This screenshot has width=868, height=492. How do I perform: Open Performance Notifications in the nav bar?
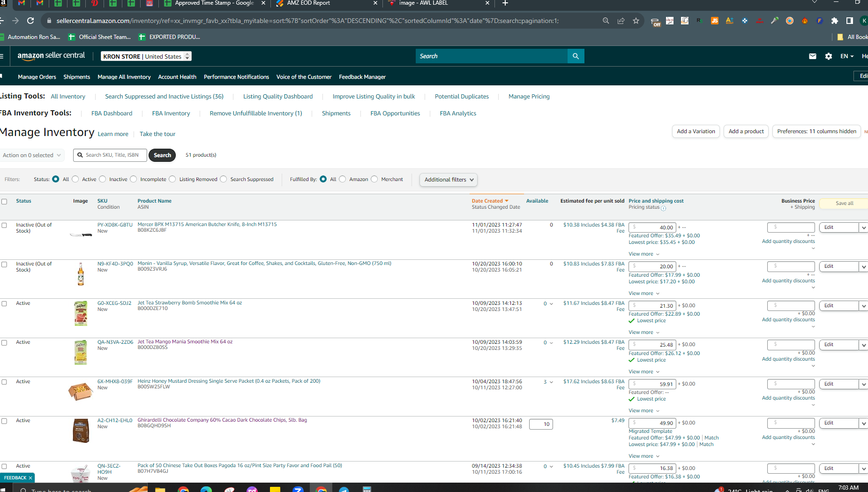click(x=236, y=77)
